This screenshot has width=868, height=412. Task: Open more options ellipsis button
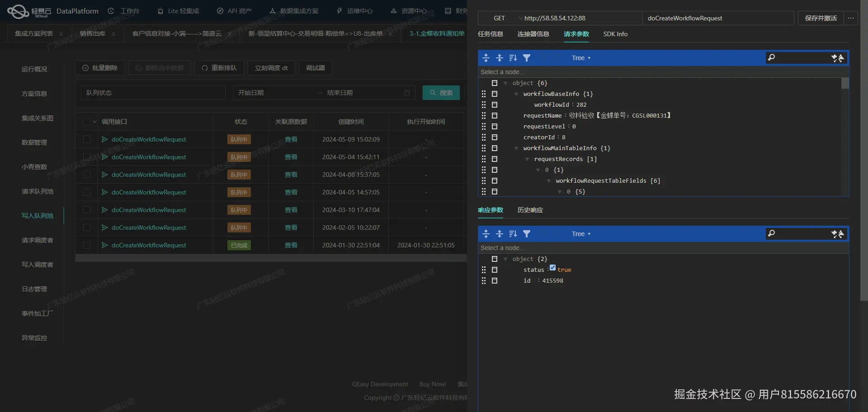[x=850, y=18]
